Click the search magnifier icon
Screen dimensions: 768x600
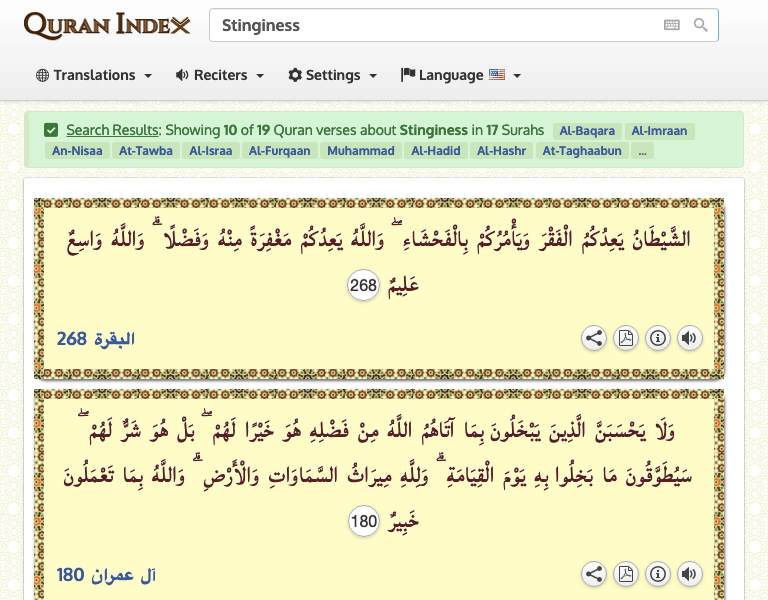701,25
